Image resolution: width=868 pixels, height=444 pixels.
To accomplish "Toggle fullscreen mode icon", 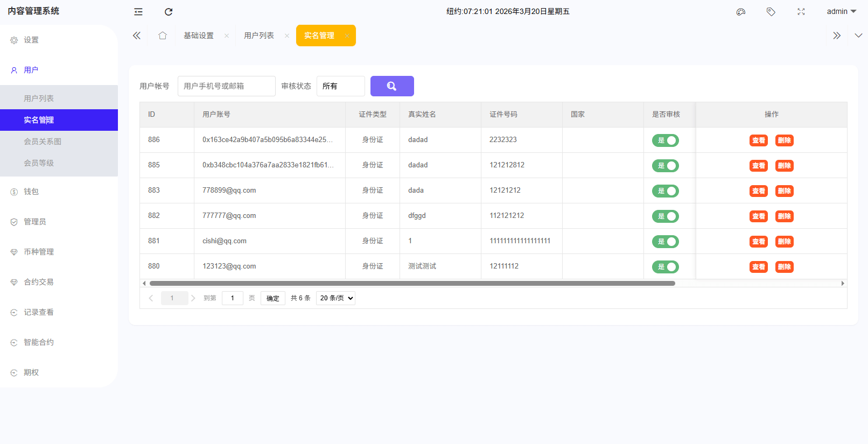I will coord(801,12).
